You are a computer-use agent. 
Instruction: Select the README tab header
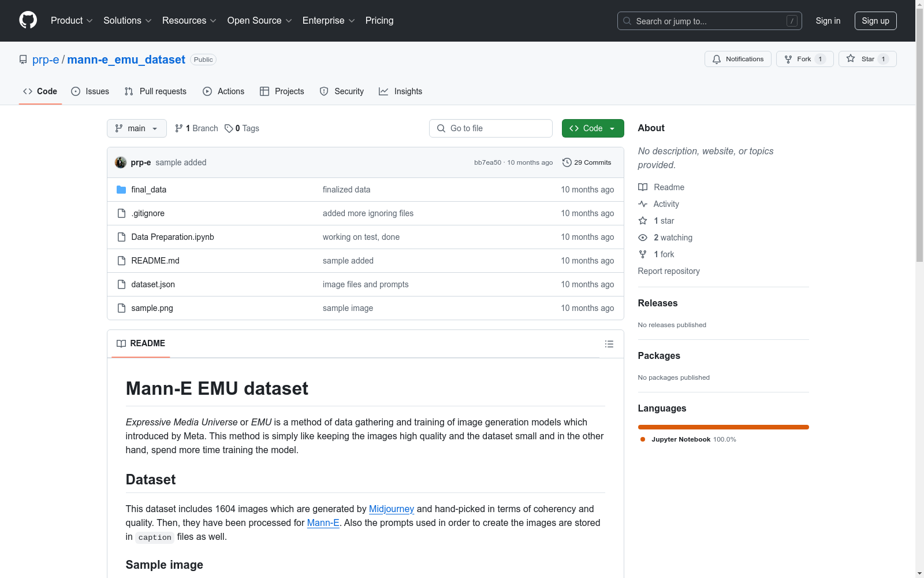click(x=141, y=343)
